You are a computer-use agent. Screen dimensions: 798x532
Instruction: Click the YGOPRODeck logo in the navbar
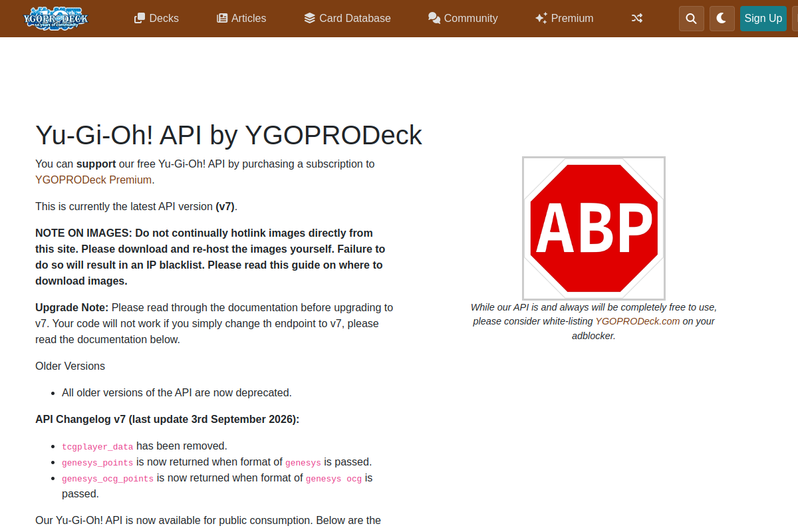pos(56,18)
